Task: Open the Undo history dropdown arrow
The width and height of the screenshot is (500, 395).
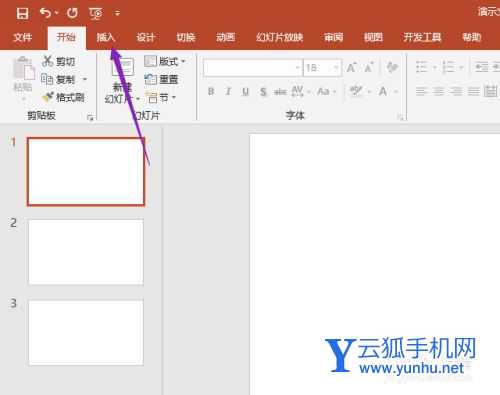Action: [56, 13]
